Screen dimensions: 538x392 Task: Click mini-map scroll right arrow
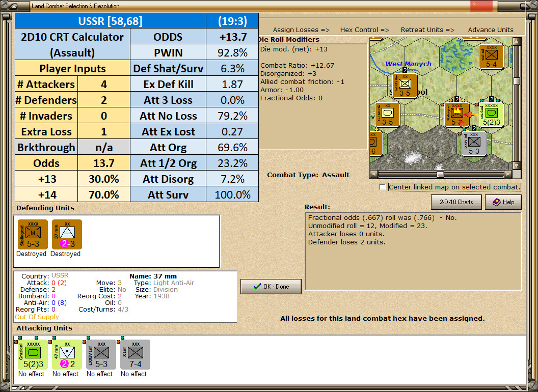(508, 174)
